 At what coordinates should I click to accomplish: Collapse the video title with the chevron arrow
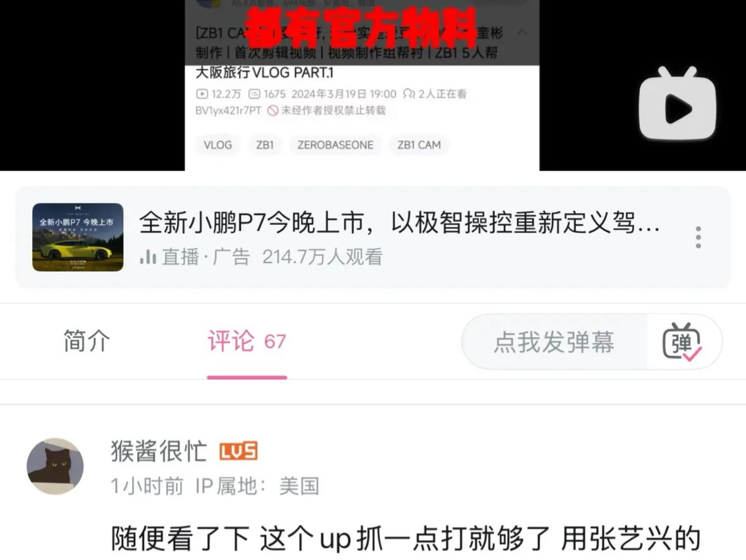coord(522,32)
